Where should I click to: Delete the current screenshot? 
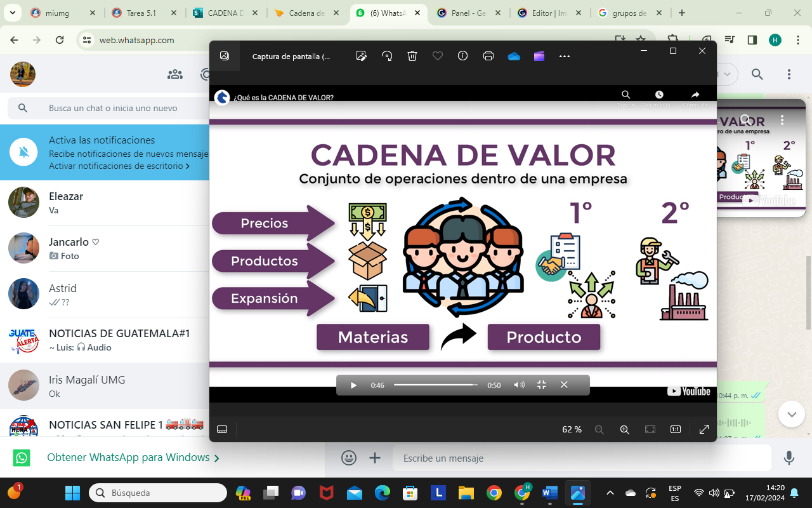[x=412, y=56]
